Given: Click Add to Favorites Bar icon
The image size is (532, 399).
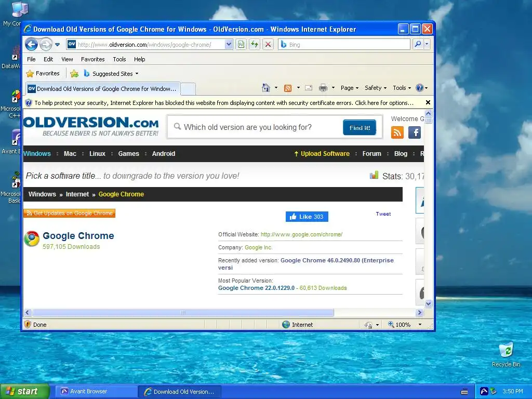Looking at the screenshot, I should click(74, 73).
